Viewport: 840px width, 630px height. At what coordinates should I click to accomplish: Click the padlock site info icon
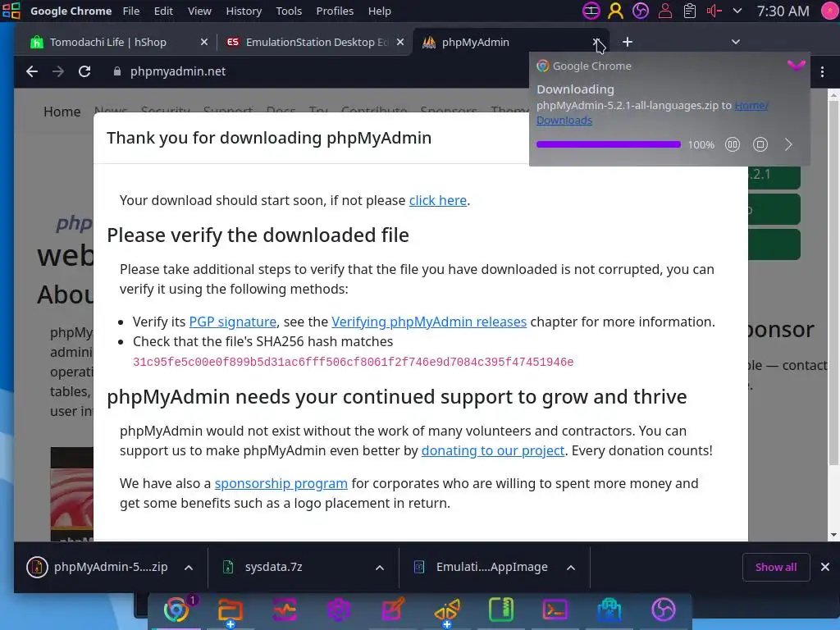click(116, 71)
